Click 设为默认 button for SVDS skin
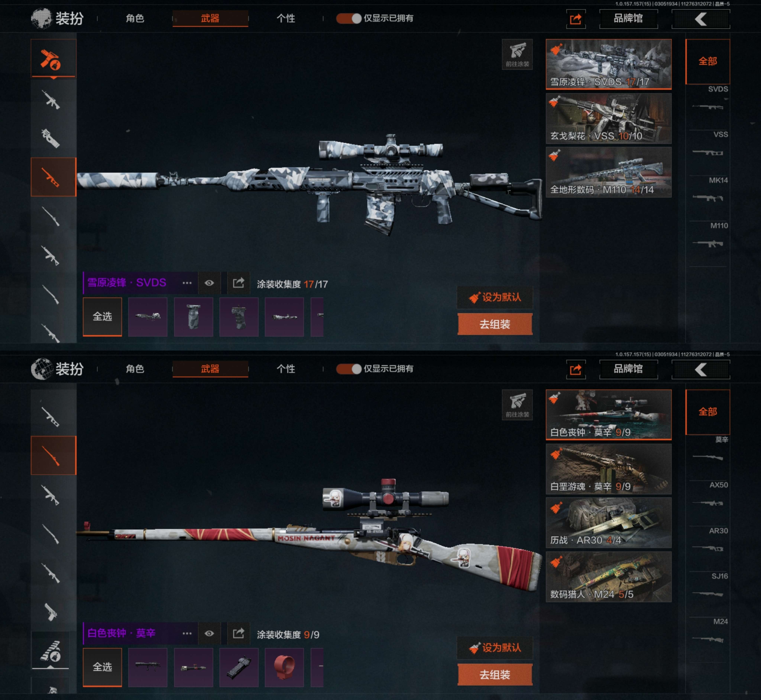Screen dimensions: 761x700 495,297
